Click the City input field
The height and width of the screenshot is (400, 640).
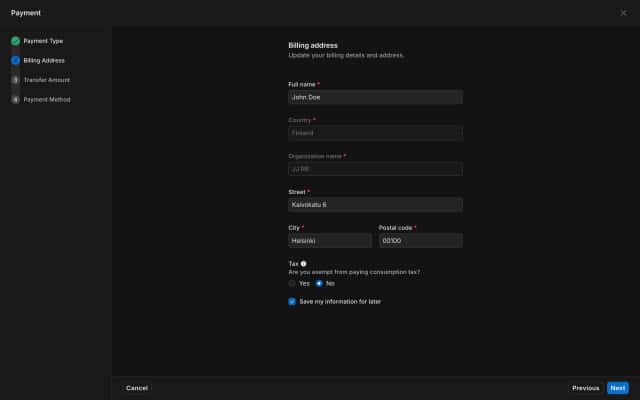pos(330,241)
